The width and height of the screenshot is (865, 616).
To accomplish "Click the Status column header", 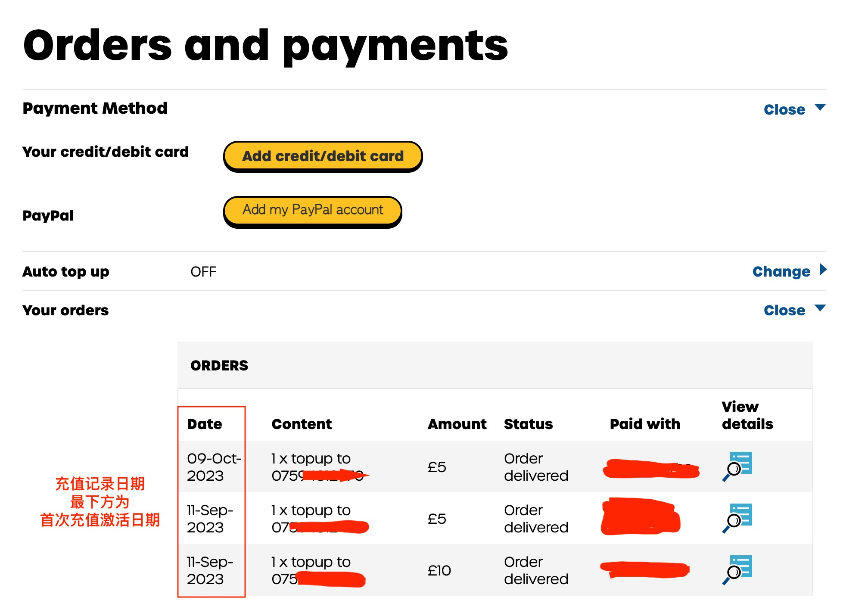I will (528, 424).
